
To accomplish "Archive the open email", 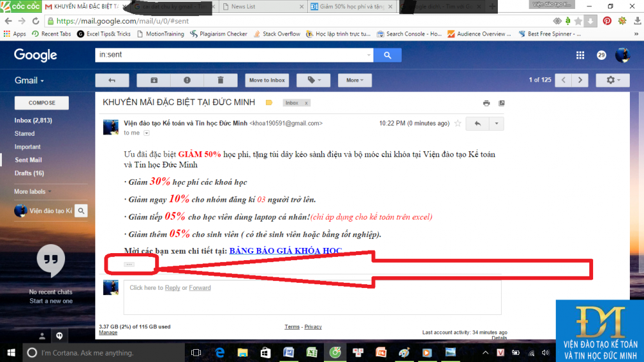I will pos(154,80).
